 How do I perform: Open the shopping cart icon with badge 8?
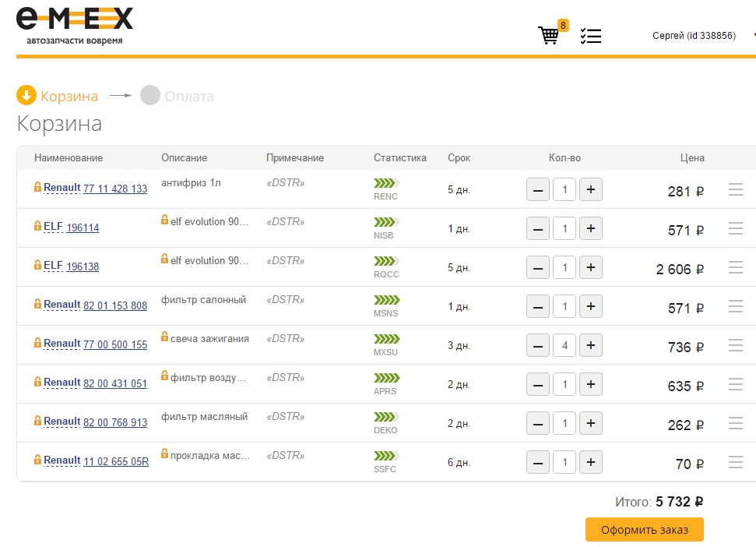click(x=552, y=33)
